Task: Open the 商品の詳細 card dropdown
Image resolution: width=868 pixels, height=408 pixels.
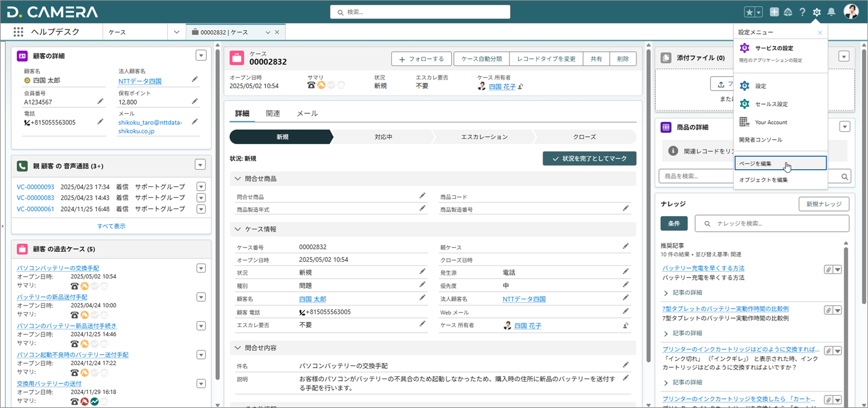Action: coord(845,127)
